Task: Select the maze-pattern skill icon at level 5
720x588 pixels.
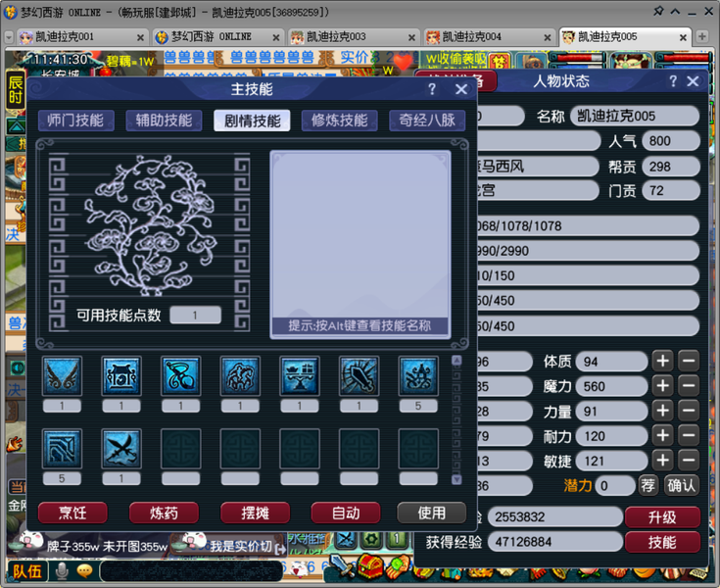Action: coord(62,449)
